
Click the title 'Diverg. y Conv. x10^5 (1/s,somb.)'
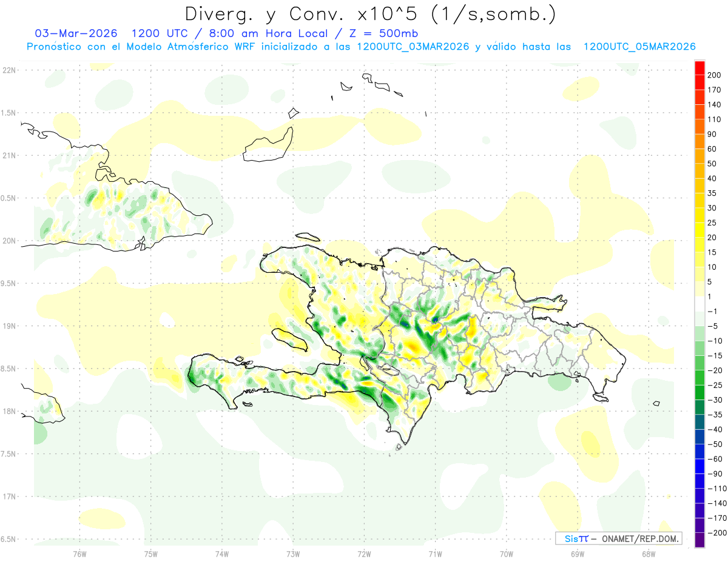[x=370, y=14]
